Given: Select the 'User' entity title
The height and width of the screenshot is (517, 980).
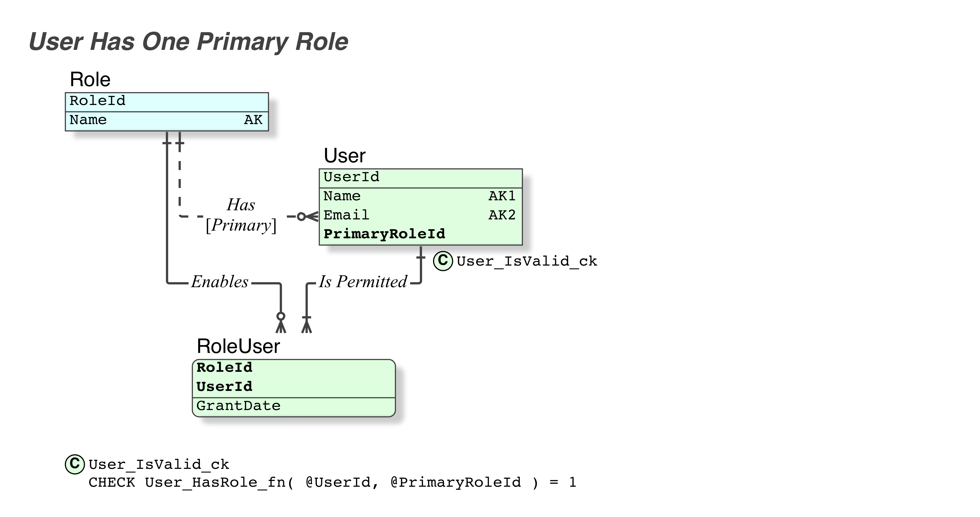Looking at the screenshot, I should point(345,156).
